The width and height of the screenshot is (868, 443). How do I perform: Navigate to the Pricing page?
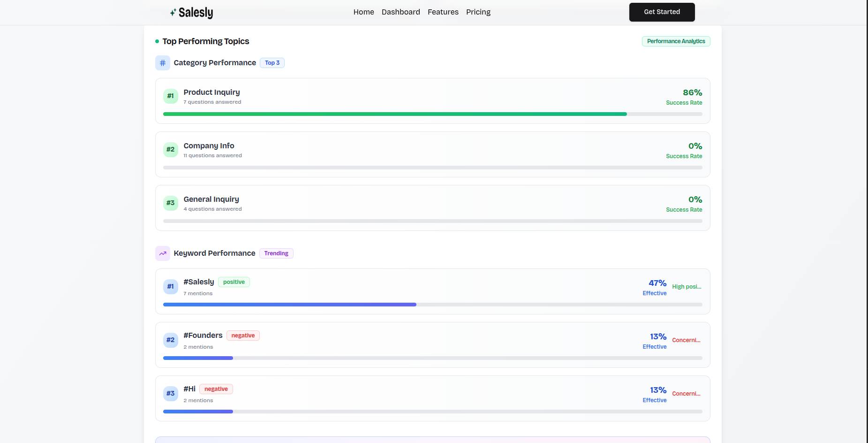[478, 12]
